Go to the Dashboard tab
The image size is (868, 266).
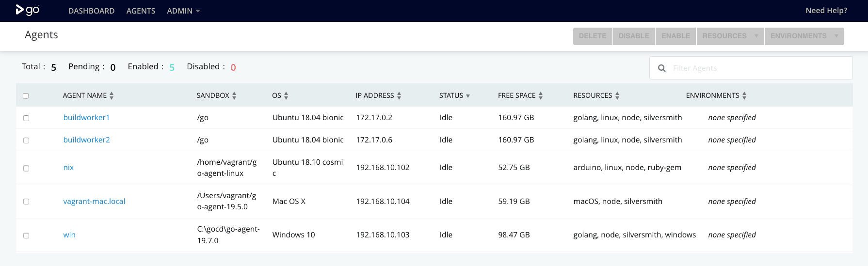[91, 11]
